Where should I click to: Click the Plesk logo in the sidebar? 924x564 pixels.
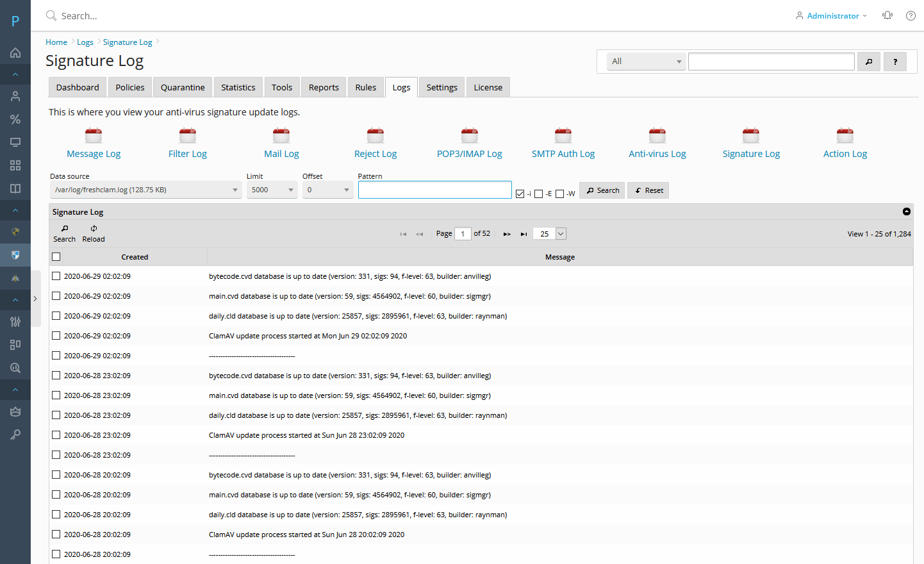[15, 21]
